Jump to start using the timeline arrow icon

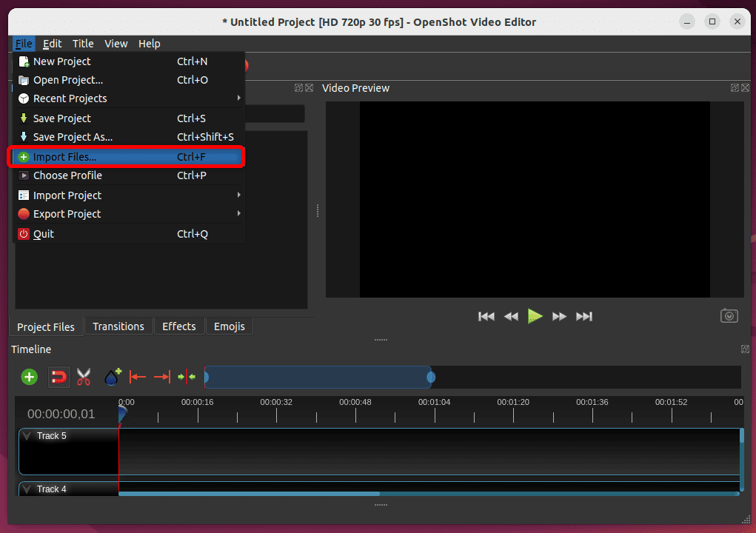click(138, 377)
